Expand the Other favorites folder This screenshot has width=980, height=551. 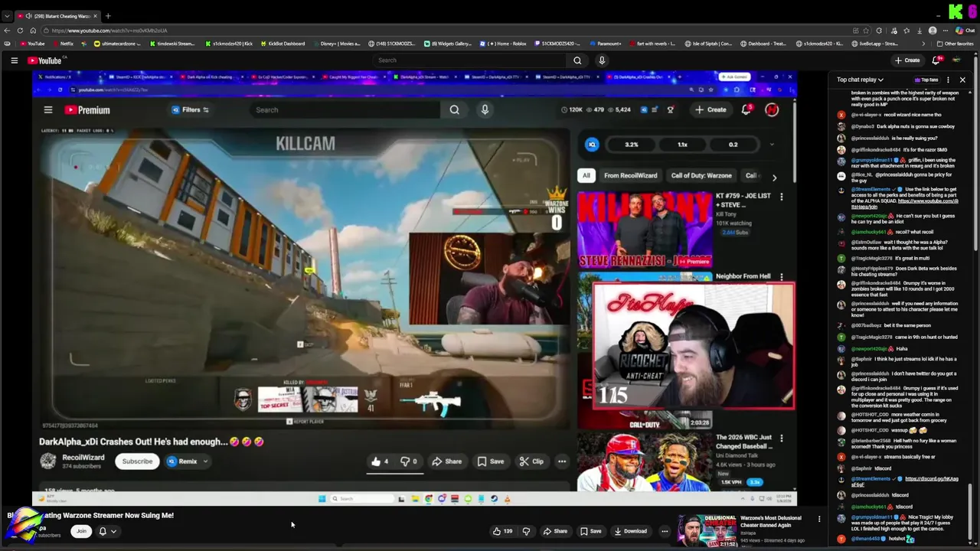tap(955, 44)
